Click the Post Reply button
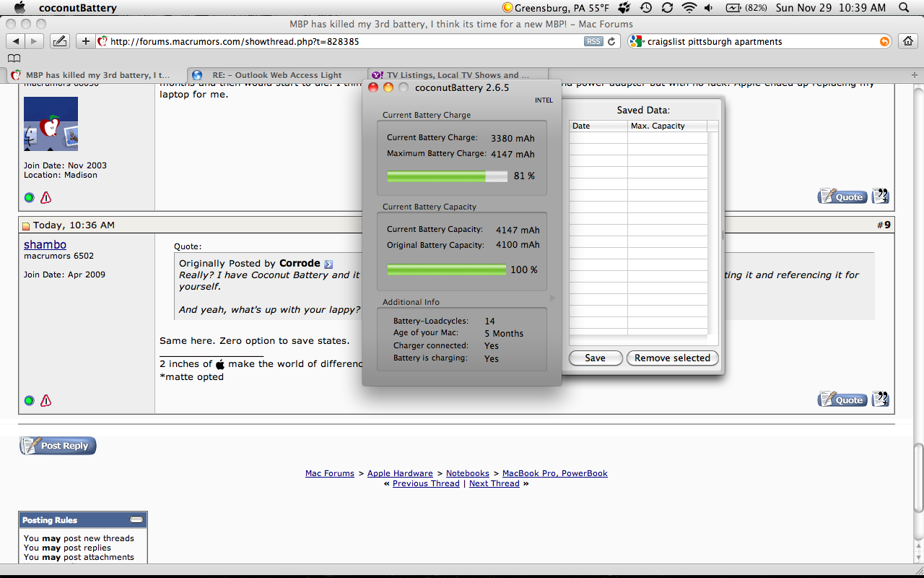Viewport: 924px width, 578px height. tap(58, 446)
